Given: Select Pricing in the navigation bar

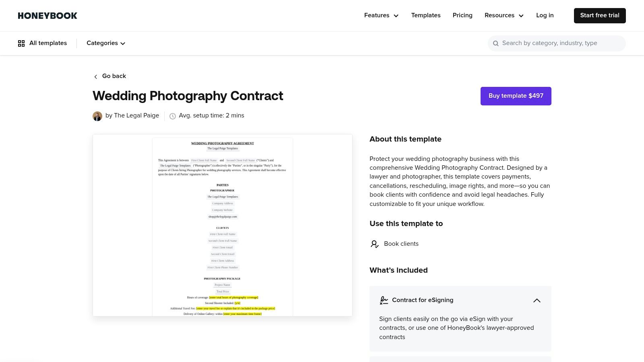Looking at the screenshot, I should point(462,15).
